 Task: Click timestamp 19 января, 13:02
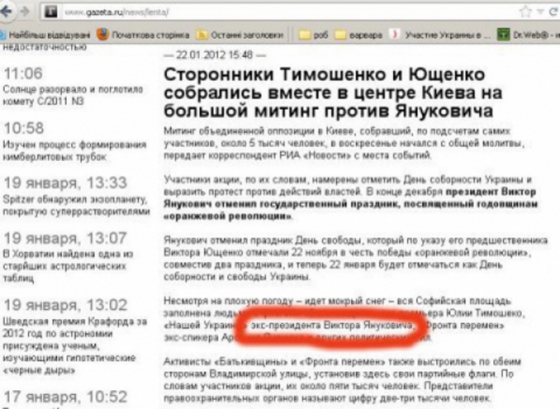65,305
